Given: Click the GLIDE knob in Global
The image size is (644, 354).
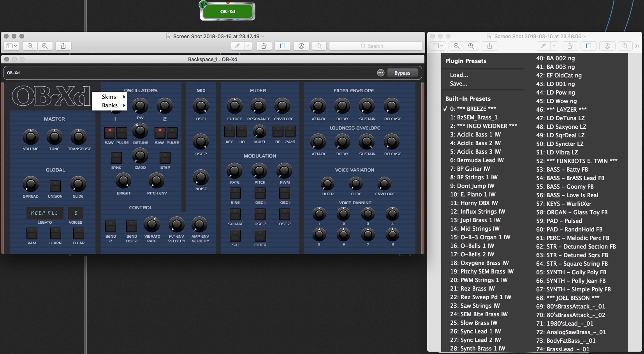Looking at the screenshot, I should (78, 184).
